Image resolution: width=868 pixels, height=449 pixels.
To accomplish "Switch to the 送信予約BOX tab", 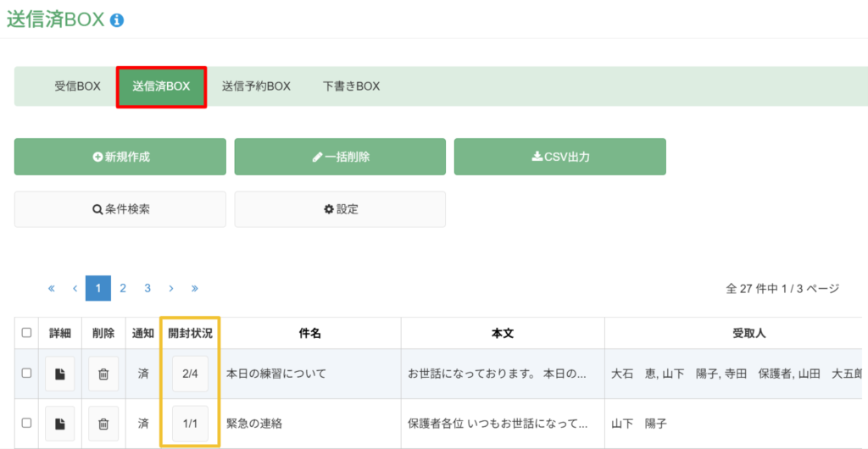I will point(256,86).
